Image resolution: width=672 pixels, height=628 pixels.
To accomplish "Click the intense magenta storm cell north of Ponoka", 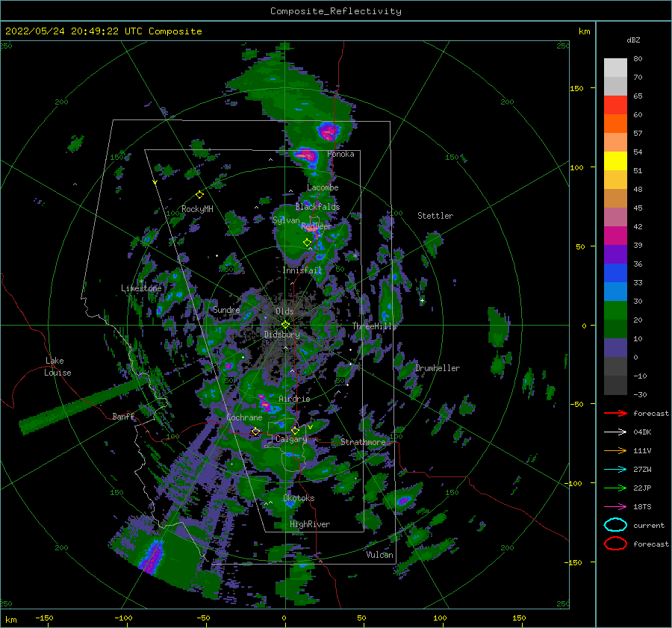I will (329, 131).
